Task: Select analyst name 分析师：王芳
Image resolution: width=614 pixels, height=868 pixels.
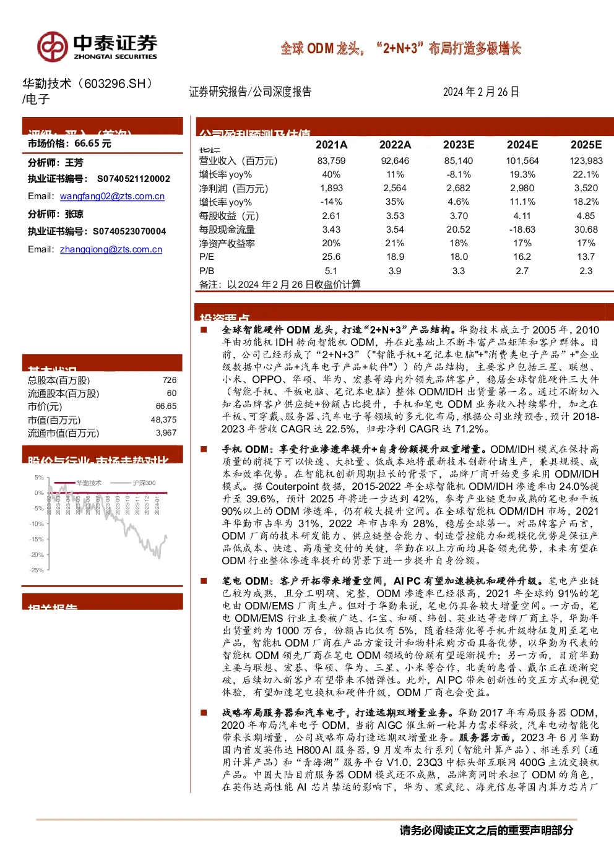Action: 55,163
